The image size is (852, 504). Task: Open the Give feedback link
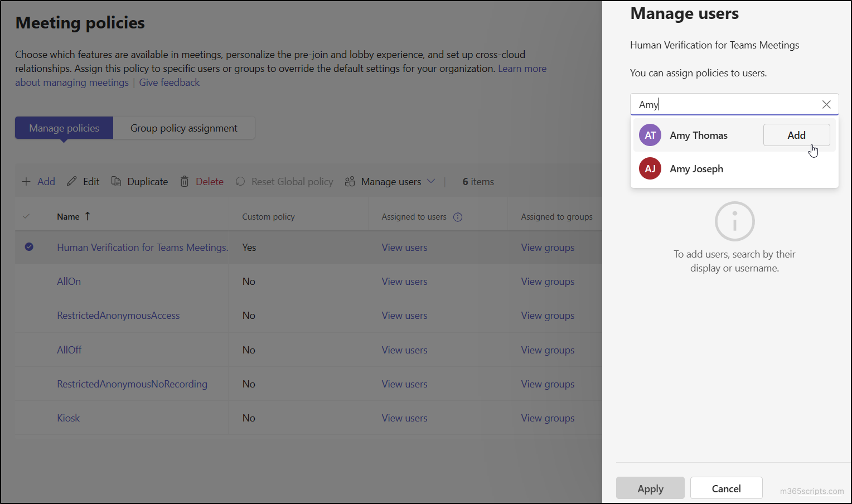click(x=169, y=82)
